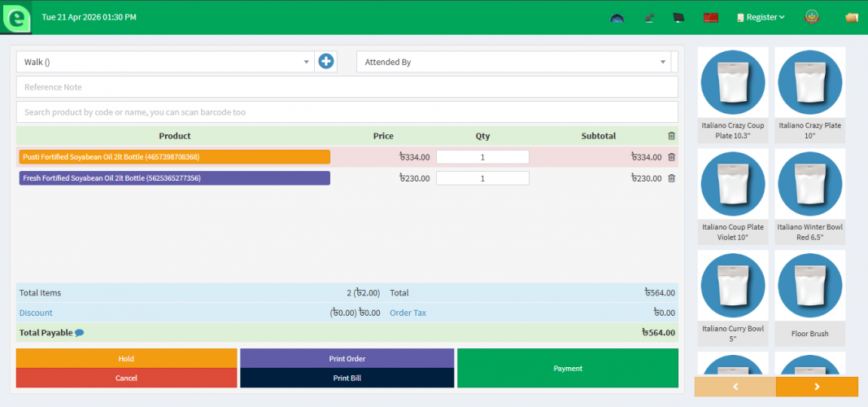Delete the Pusti Soyabean Oil row
The width and height of the screenshot is (868, 407).
(671, 157)
